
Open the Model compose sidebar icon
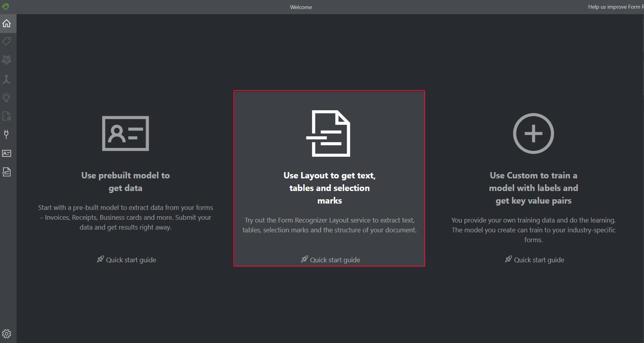coord(7,79)
